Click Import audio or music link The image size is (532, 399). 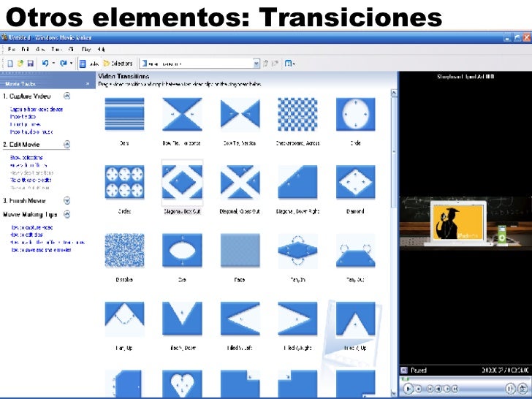[x=31, y=132]
